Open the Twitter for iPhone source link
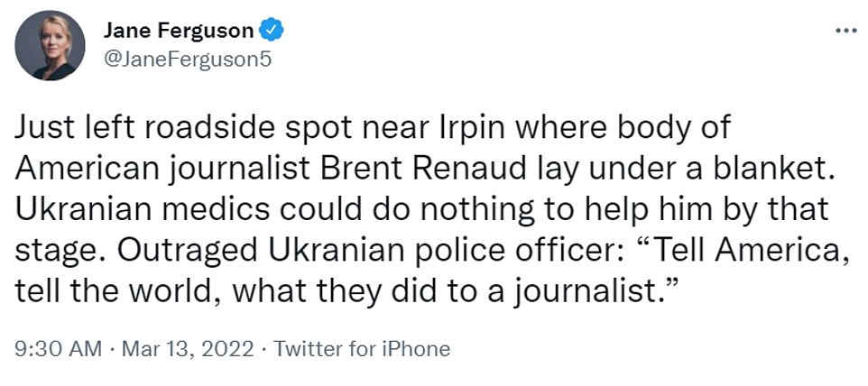Image resolution: width=868 pixels, height=386 pixels. [x=361, y=348]
